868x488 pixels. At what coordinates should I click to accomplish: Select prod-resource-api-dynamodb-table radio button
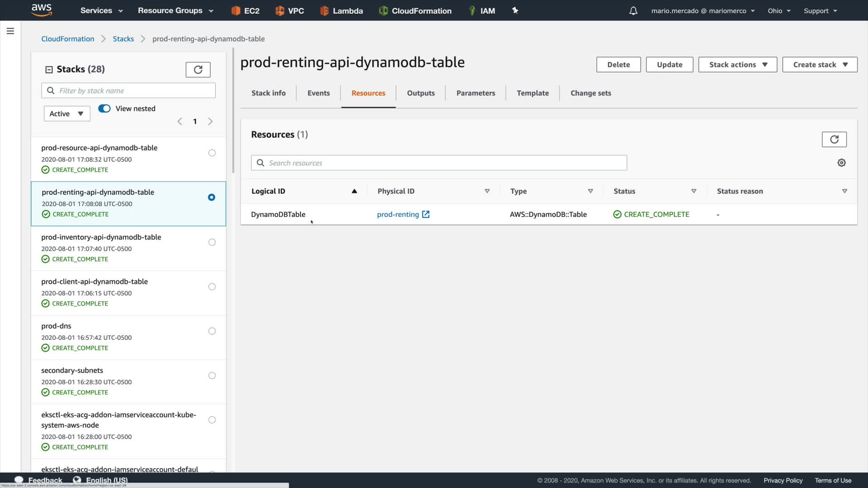tap(212, 153)
